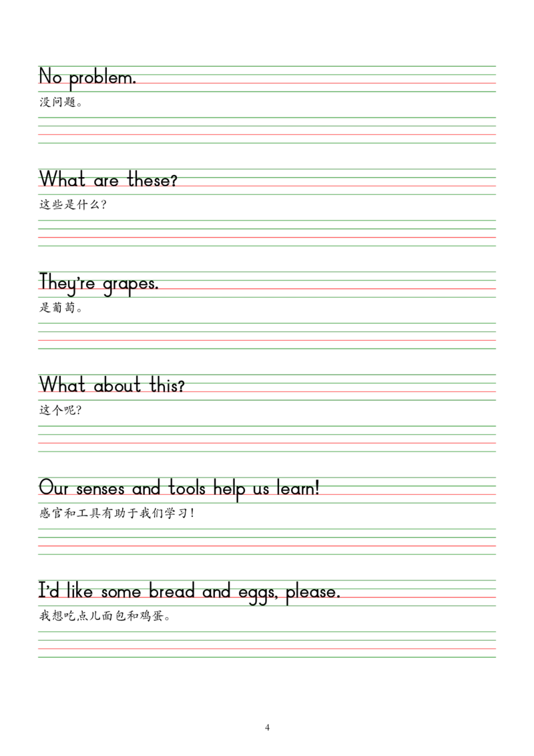The height and width of the screenshot is (756, 534).
Task: Select the line "What about this?"
Action: coord(111,385)
